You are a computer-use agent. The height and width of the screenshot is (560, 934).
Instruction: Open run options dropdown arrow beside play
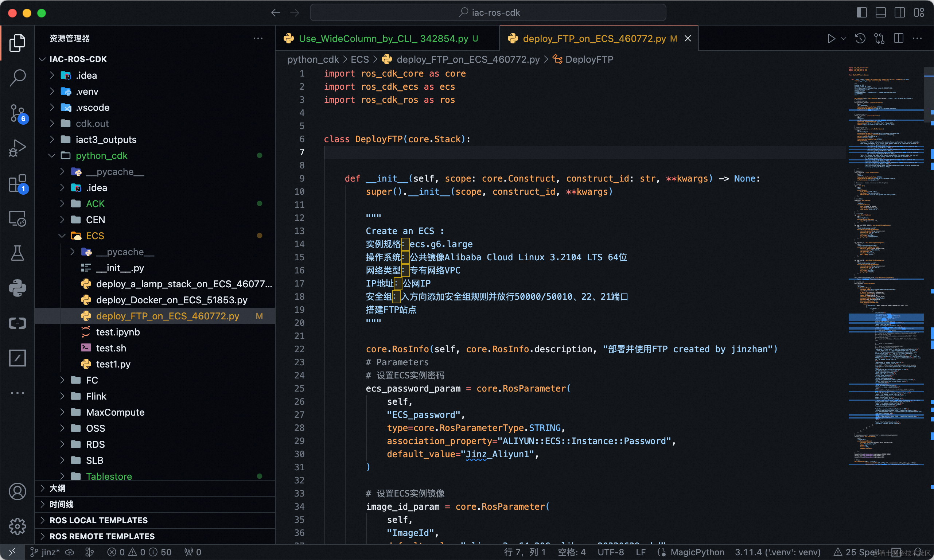844,39
